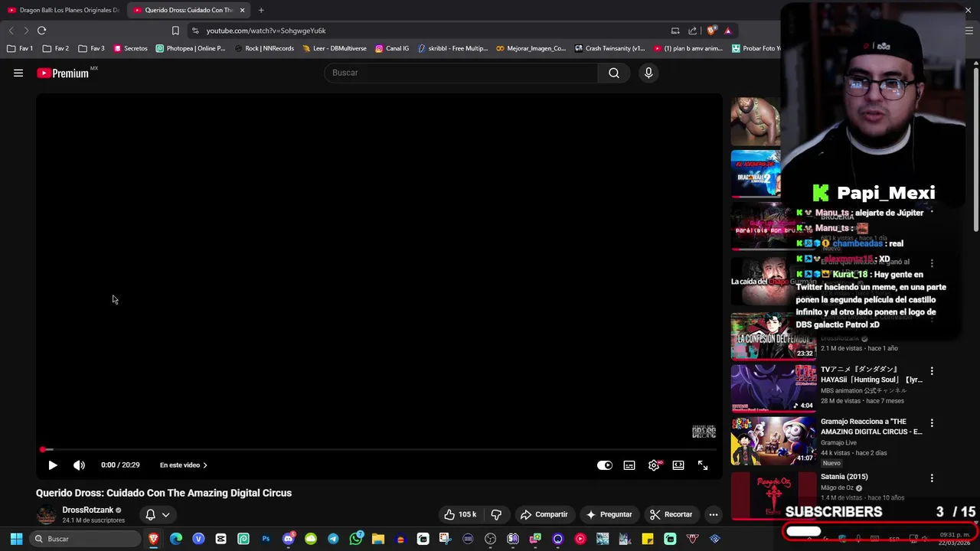
Task: Open Secretos bookmark
Action: tap(130, 48)
